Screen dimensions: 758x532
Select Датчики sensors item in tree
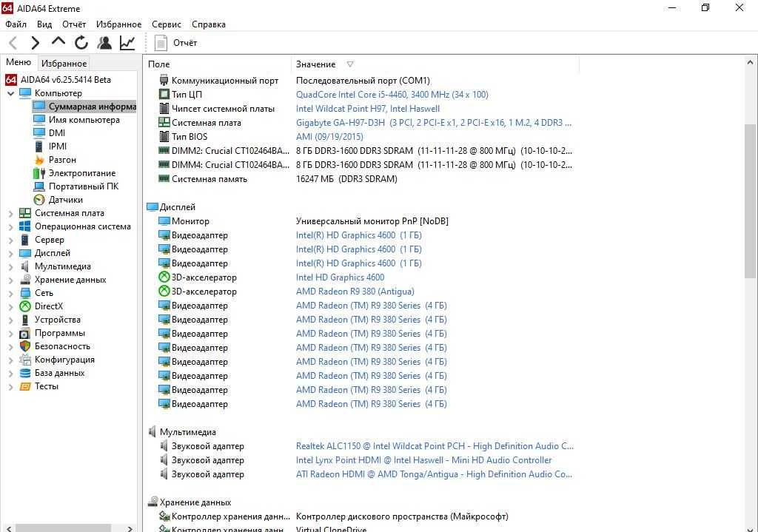click(x=65, y=200)
